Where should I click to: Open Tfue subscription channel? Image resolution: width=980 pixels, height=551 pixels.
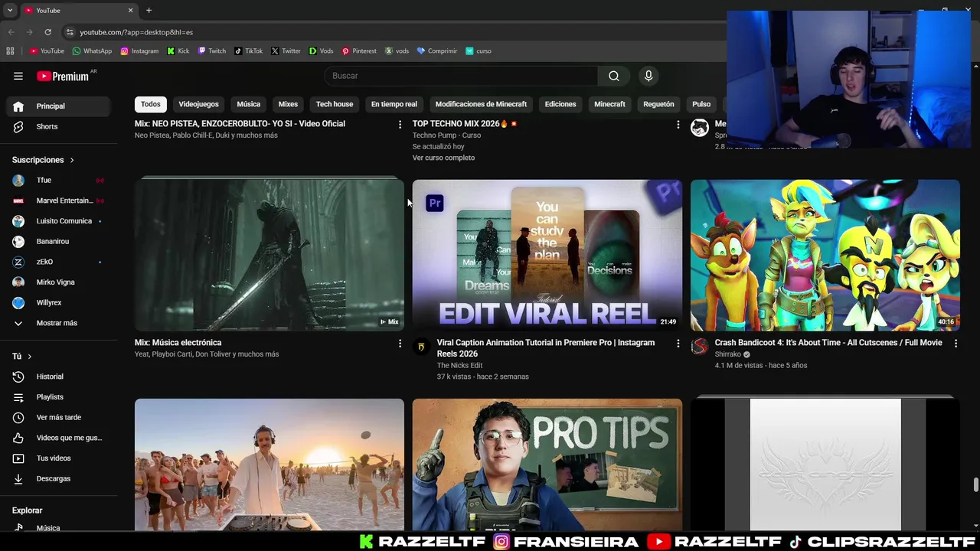58,181
